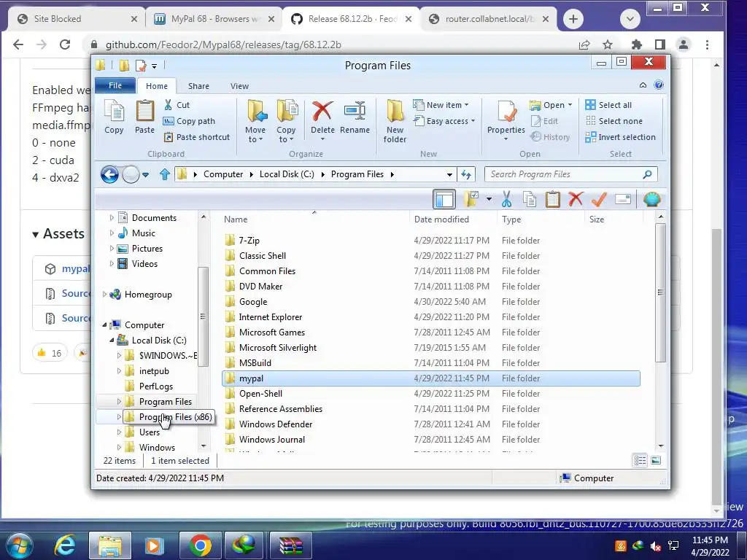Click thumbs up reaction with 16
Viewport: 747px width, 560px height.
pyautogui.click(x=50, y=353)
